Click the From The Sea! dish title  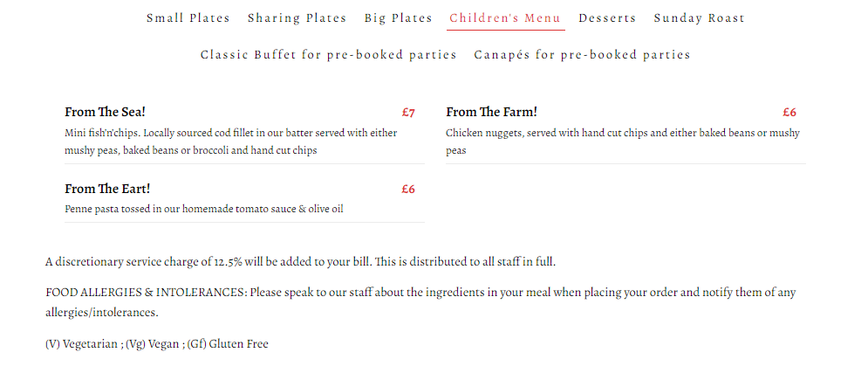click(105, 112)
